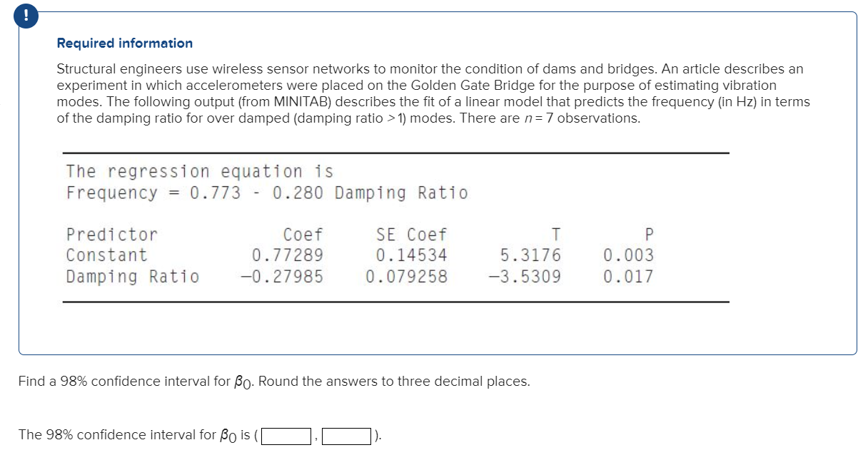This screenshot has height=455, width=868.
Task: Click the question text about the 98% interval
Action: point(274,381)
